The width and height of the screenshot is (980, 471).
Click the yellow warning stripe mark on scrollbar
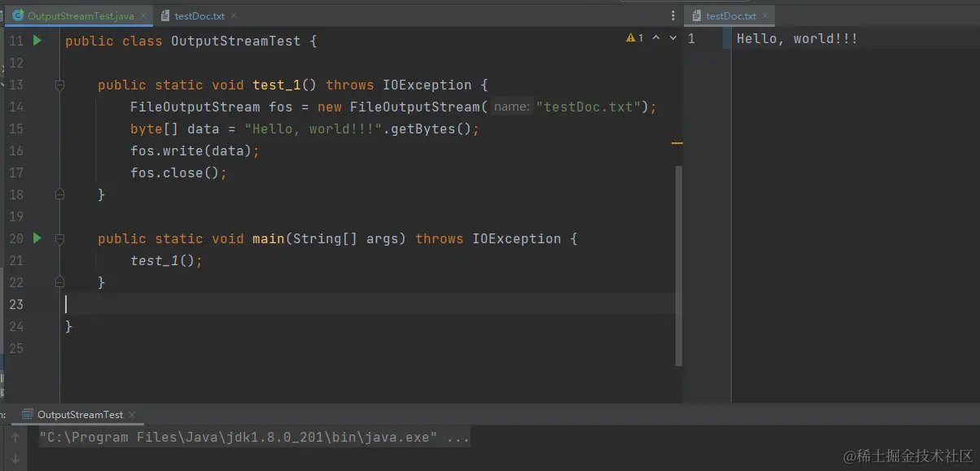[676, 143]
